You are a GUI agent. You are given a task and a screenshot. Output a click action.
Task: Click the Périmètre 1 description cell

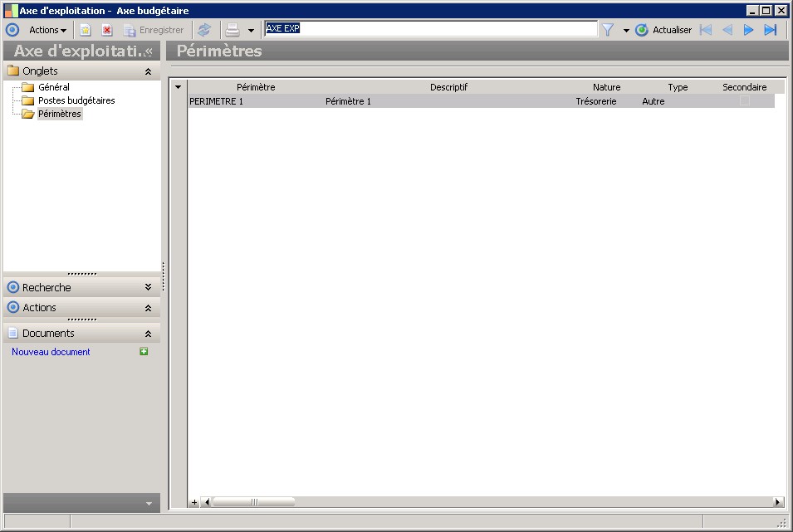click(x=448, y=101)
